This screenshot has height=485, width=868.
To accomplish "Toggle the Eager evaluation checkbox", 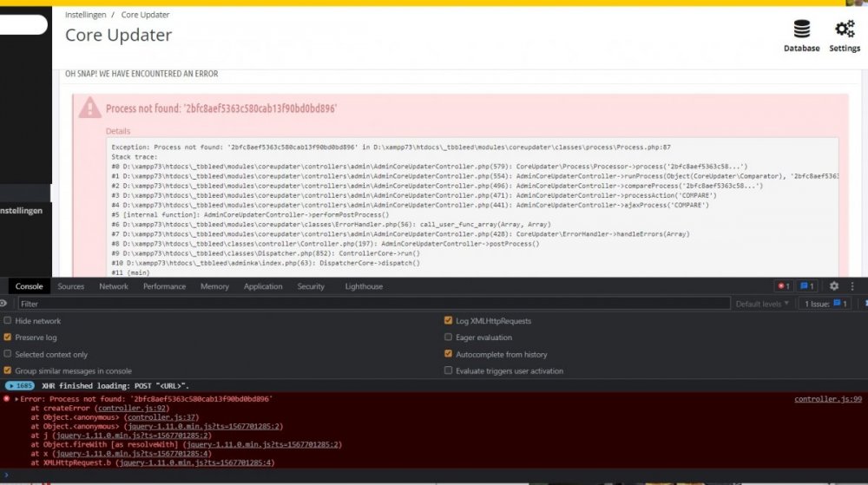I will pyautogui.click(x=448, y=338).
